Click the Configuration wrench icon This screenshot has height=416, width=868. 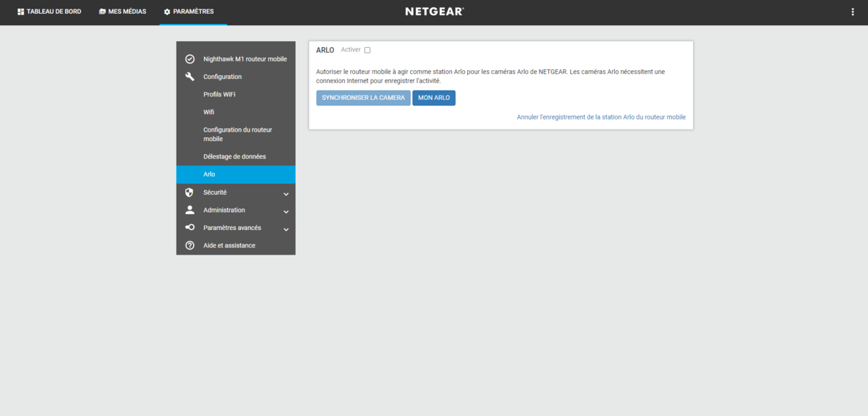tap(190, 77)
